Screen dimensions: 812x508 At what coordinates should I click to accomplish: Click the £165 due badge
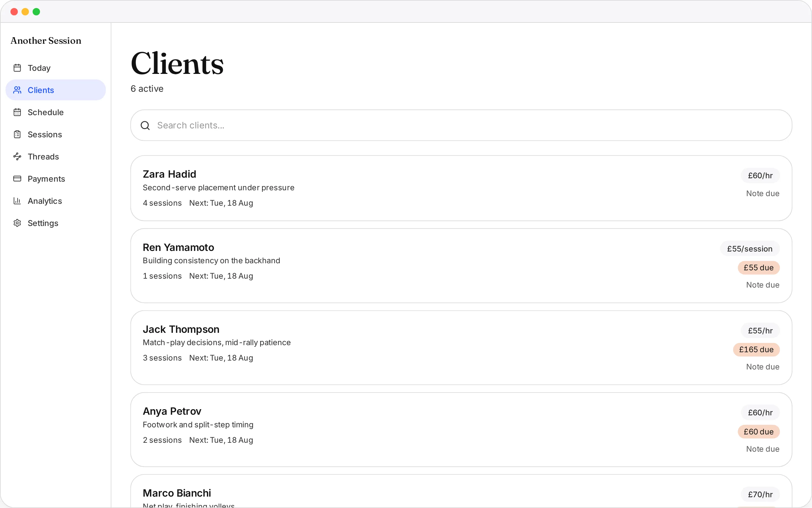click(756, 349)
